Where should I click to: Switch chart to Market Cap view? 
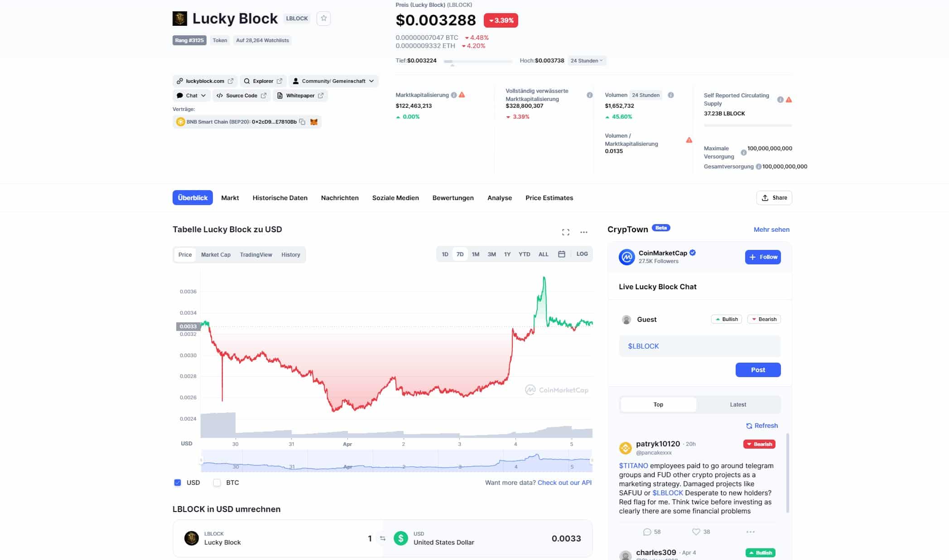pos(216,255)
